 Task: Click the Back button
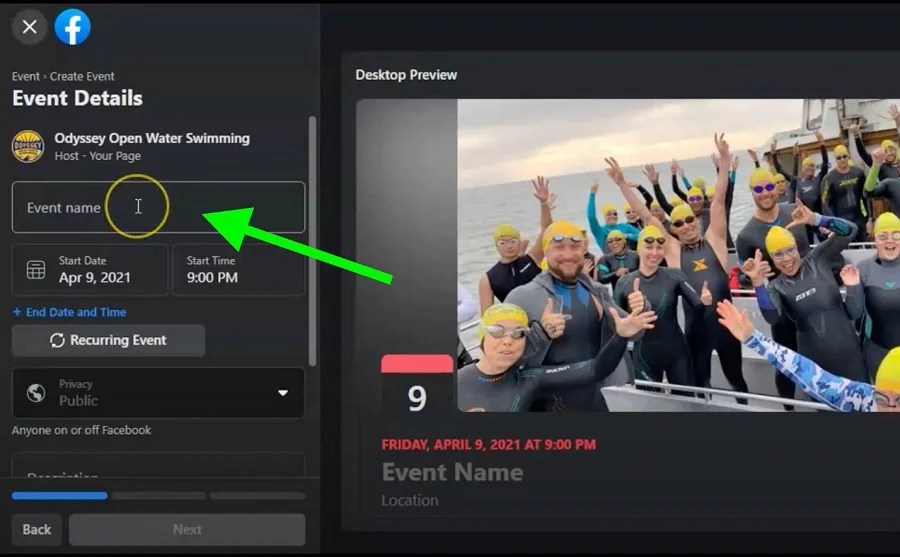[37, 530]
